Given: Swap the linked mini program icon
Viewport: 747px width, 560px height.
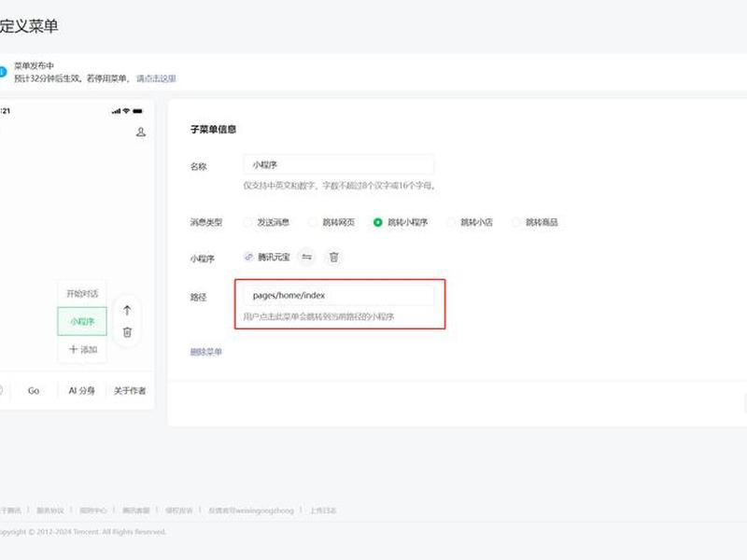Looking at the screenshot, I should [307, 258].
